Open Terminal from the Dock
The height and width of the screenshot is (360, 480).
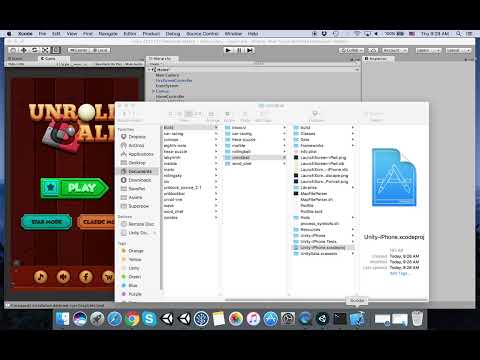[340, 319]
